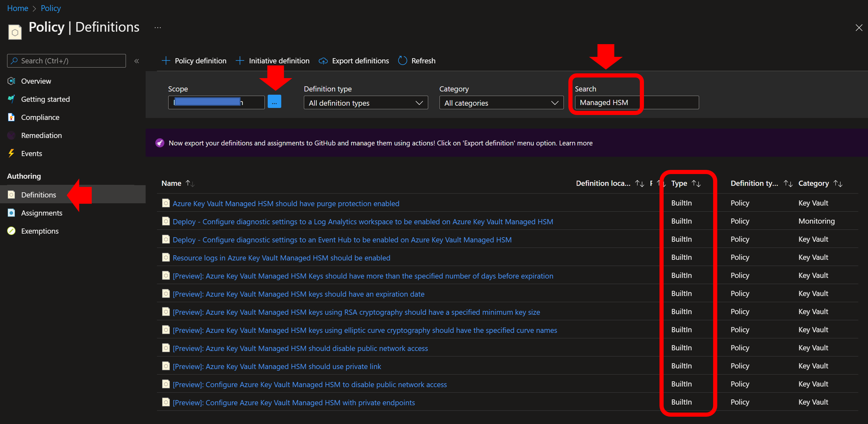
Task: Open Exemptions in sidebar
Action: click(x=40, y=231)
